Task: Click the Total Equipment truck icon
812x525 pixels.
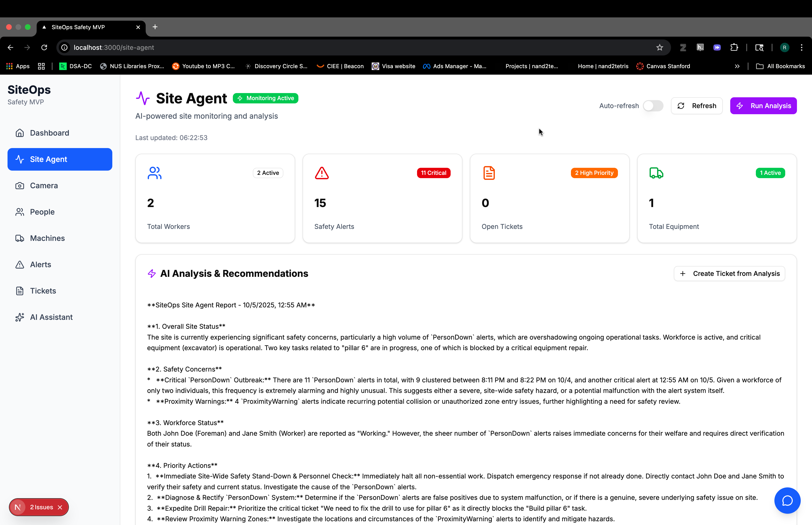Action: 656,173
